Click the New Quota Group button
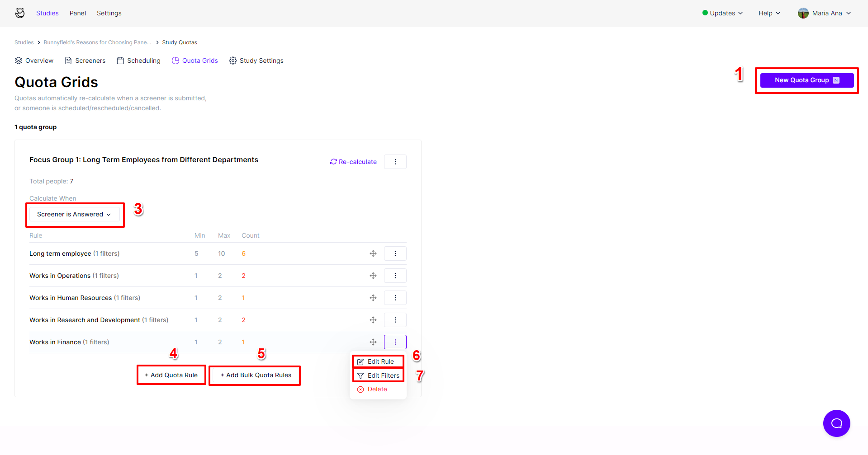Screen dimensions: 868x455 [806, 80]
